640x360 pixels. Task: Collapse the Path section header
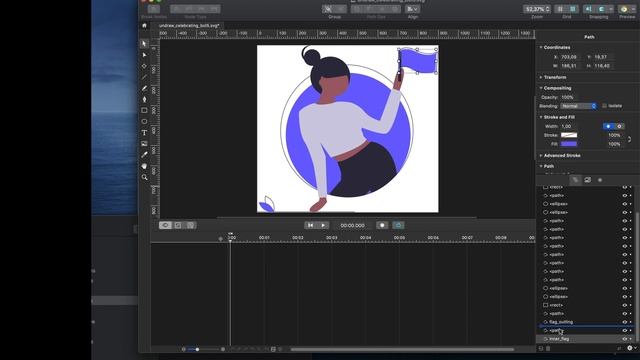(x=541, y=166)
